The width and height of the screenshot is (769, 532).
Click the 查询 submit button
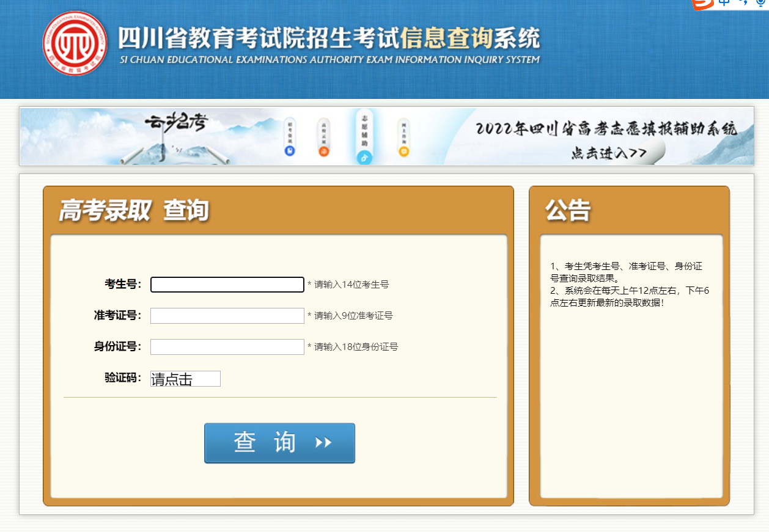279,443
